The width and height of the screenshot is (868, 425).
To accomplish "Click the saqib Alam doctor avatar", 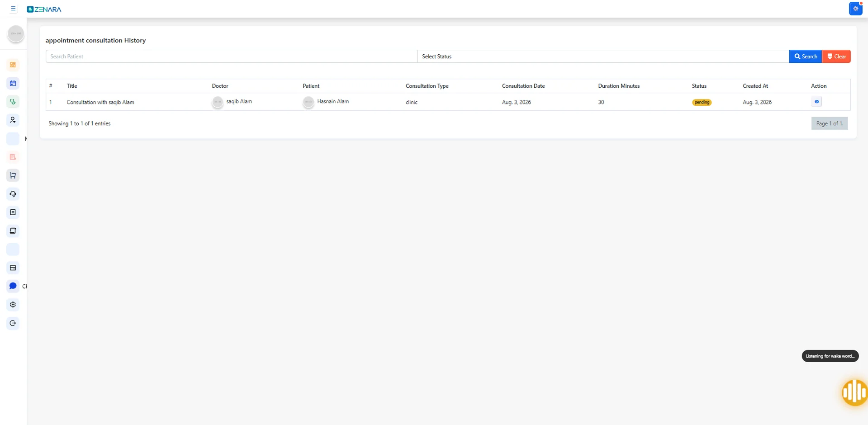I will coord(218,102).
